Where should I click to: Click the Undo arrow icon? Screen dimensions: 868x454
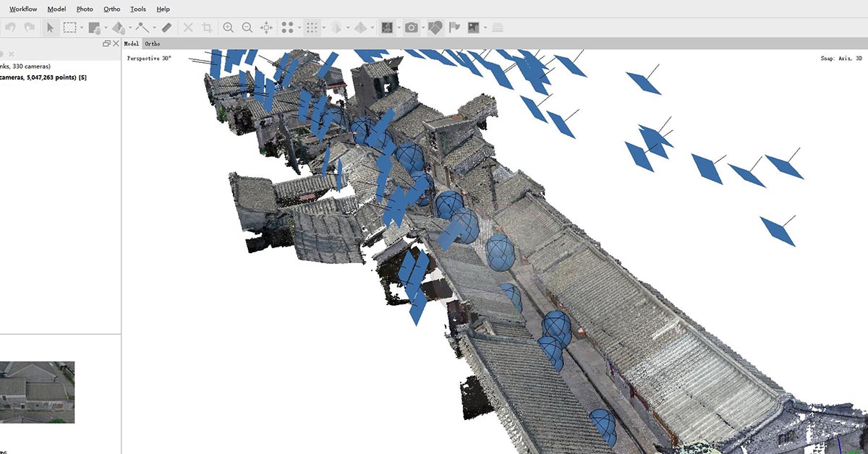click(x=11, y=27)
